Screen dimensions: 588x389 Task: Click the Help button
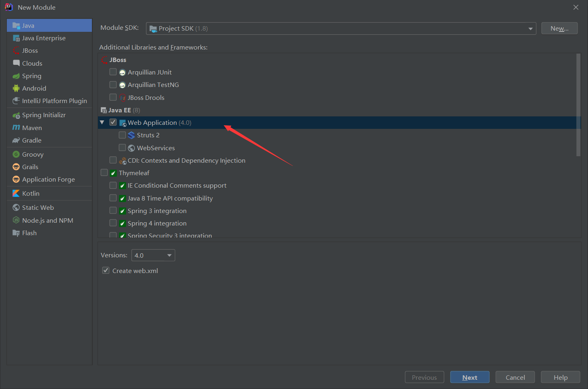click(x=561, y=377)
